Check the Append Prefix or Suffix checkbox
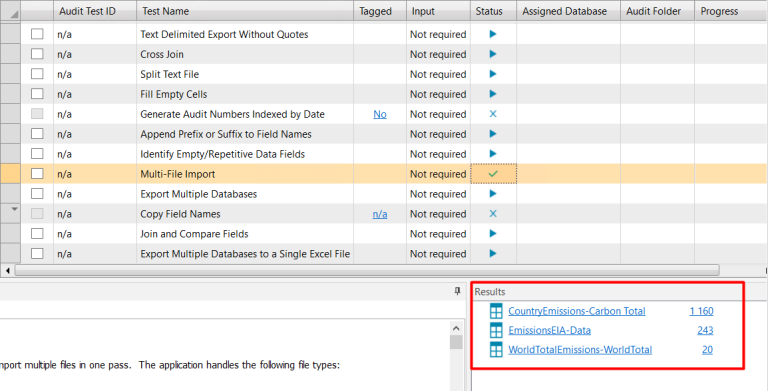The image size is (768, 391). (37, 134)
